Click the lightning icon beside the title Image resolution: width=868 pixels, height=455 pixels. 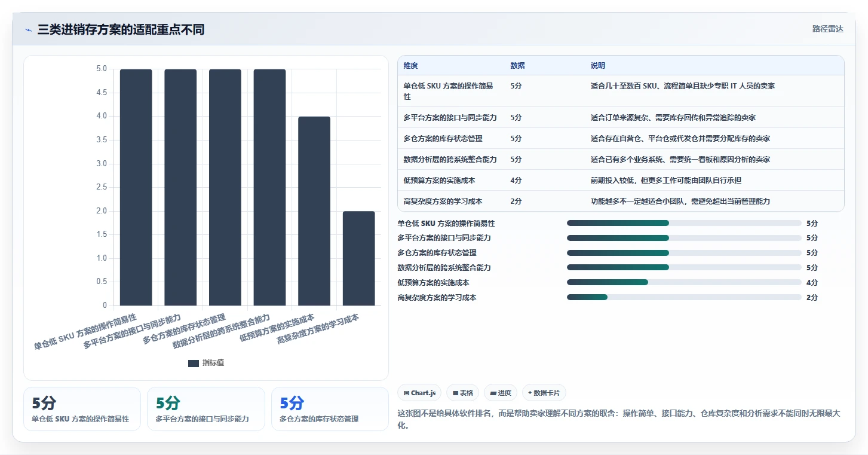tap(28, 30)
